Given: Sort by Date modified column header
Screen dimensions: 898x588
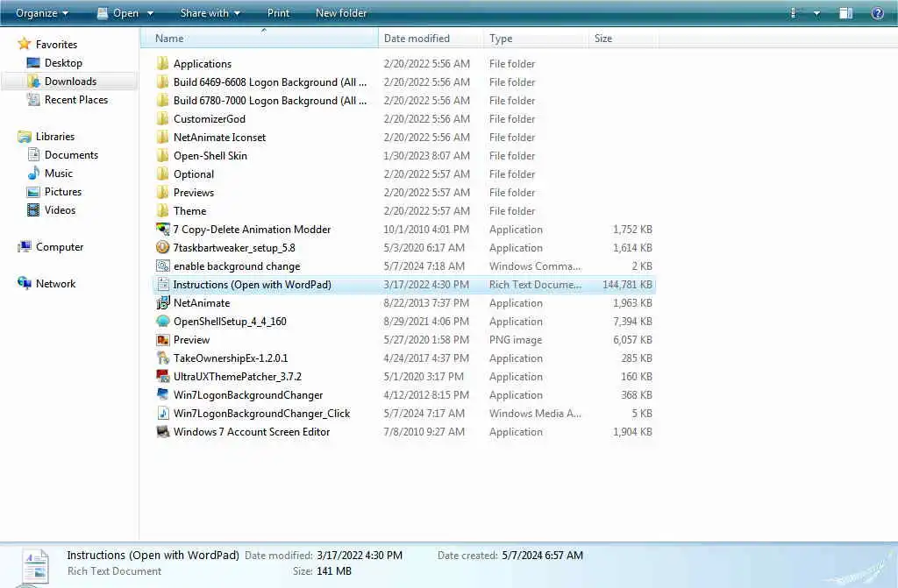Looking at the screenshot, I should (x=431, y=39).
